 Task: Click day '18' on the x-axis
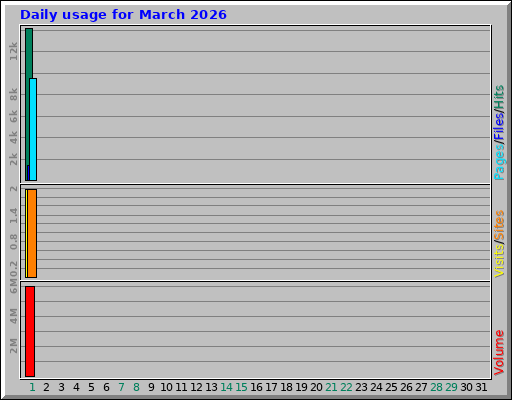[286, 387]
